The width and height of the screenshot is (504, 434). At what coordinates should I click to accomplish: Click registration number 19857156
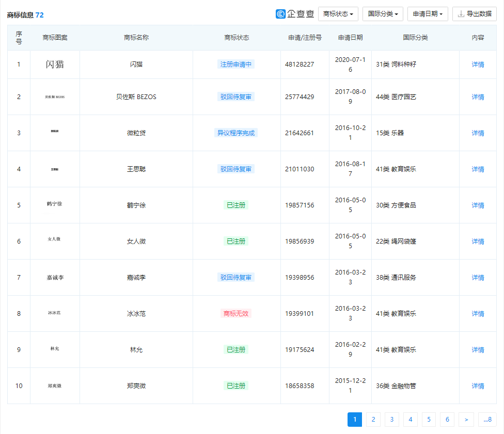click(300, 205)
